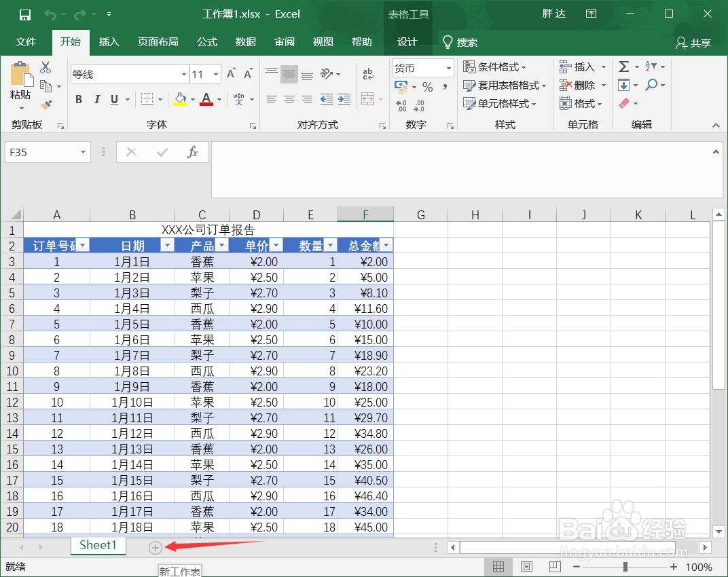Click the Borders icon
Viewport: 728px width, 577px height.
pos(147,99)
